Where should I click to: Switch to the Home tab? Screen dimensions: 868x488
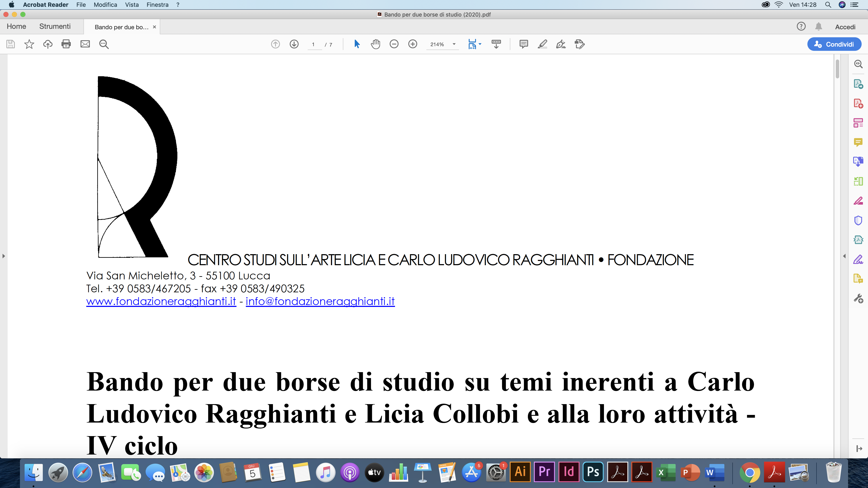17,26
